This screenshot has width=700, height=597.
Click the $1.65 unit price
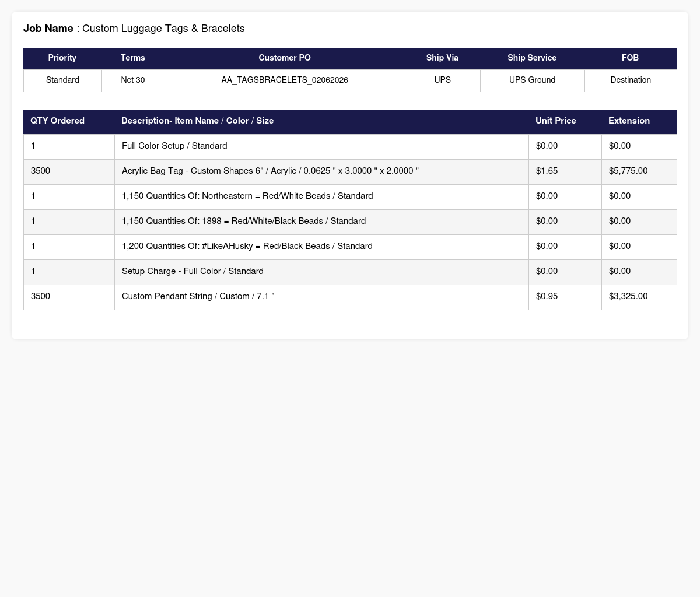[x=547, y=171]
